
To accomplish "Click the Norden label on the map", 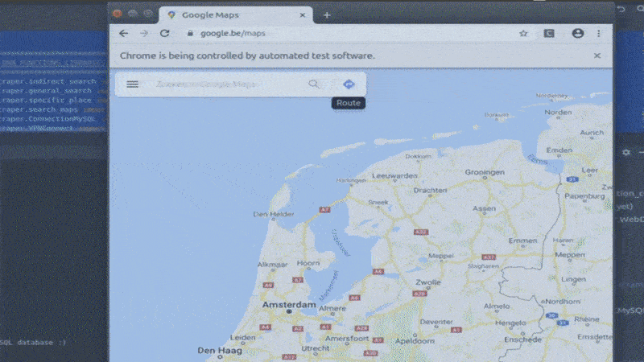I will click(558, 112).
